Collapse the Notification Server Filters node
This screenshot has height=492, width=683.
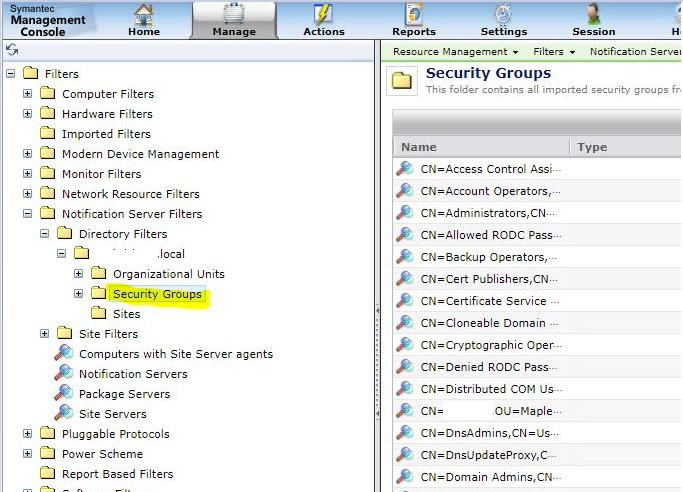28,214
